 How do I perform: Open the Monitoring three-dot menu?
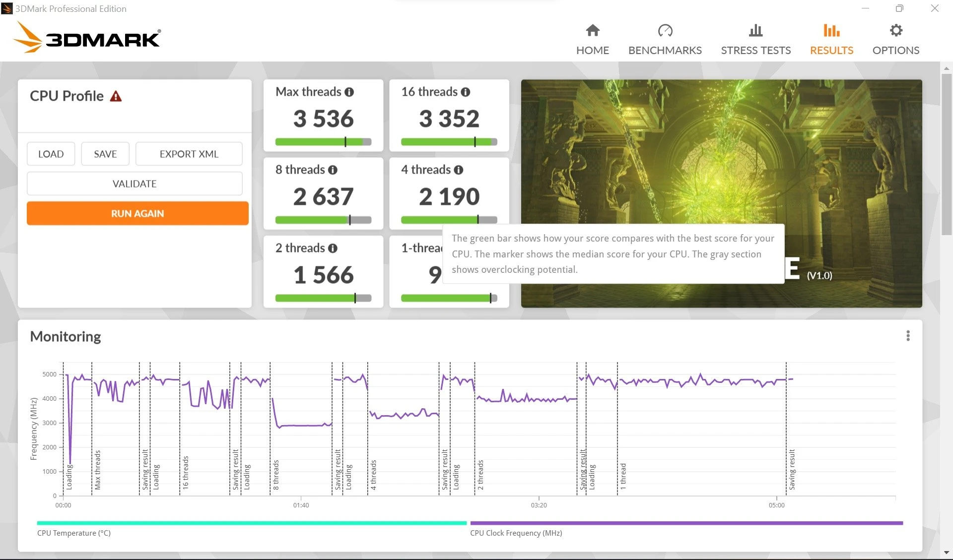tap(908, 336)
